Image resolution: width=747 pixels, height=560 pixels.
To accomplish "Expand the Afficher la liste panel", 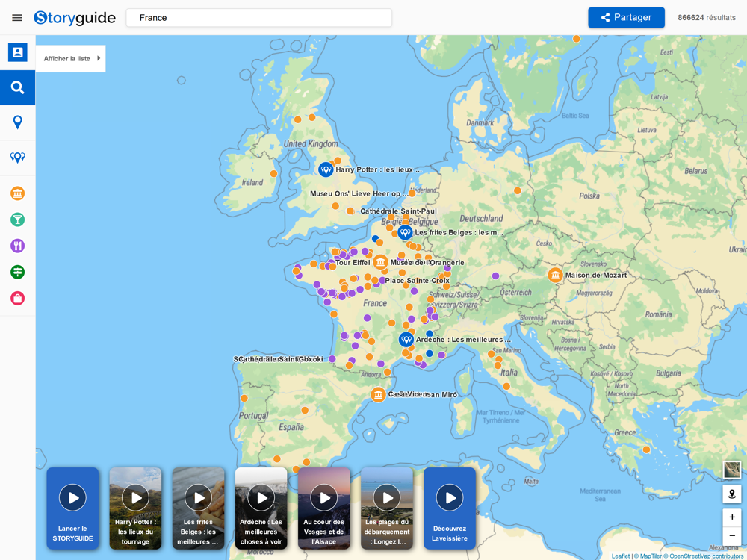I will click(x=70, y=58).
